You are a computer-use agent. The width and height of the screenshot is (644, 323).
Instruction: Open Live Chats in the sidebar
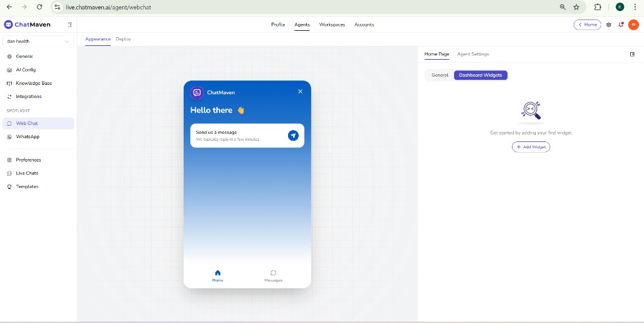[38, 173]
